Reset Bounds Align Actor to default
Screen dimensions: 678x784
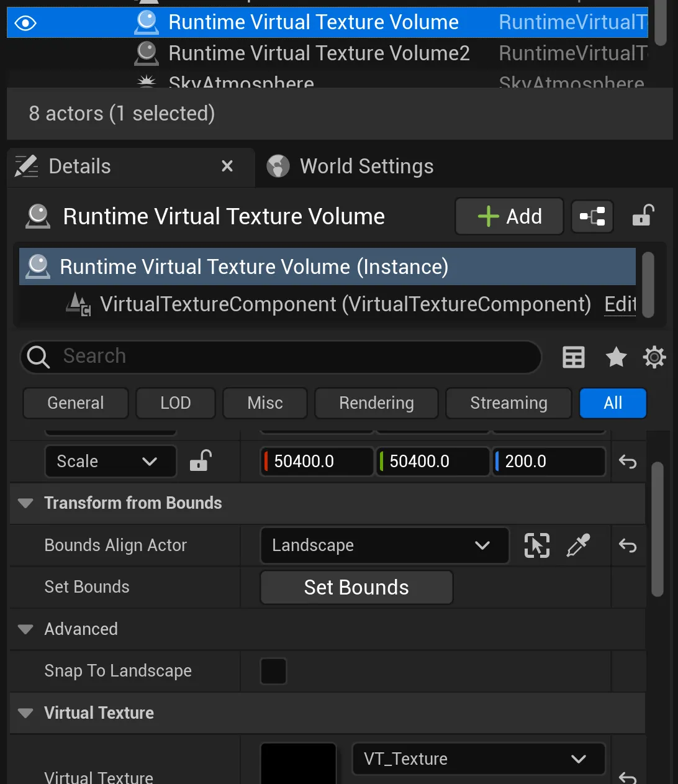click(628, 545)
